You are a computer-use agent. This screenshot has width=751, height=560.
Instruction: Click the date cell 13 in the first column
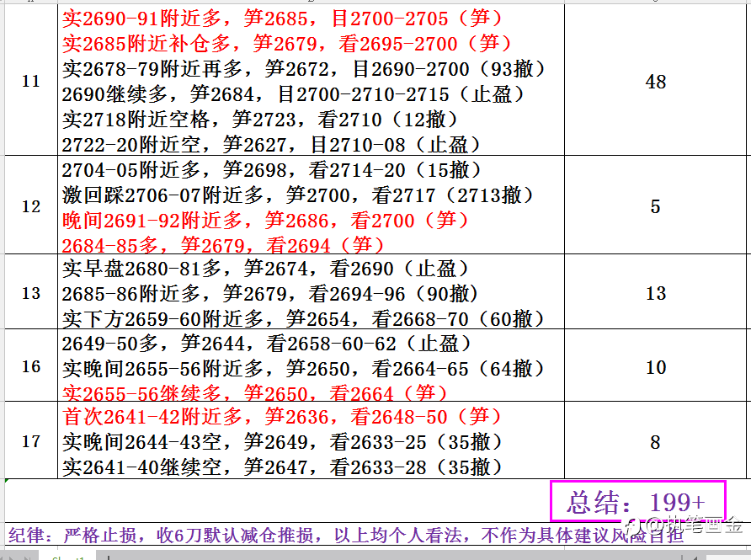click(31, 292)
